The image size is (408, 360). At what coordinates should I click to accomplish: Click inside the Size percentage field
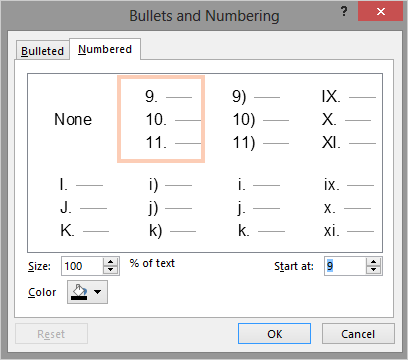pos(83,266)
